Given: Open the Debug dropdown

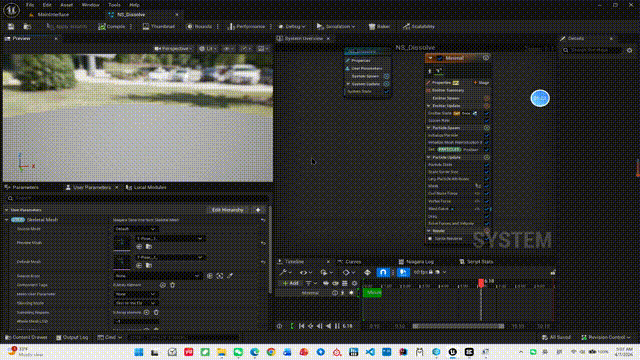Looking at the screenshot, I should click(x=291, y=27).
